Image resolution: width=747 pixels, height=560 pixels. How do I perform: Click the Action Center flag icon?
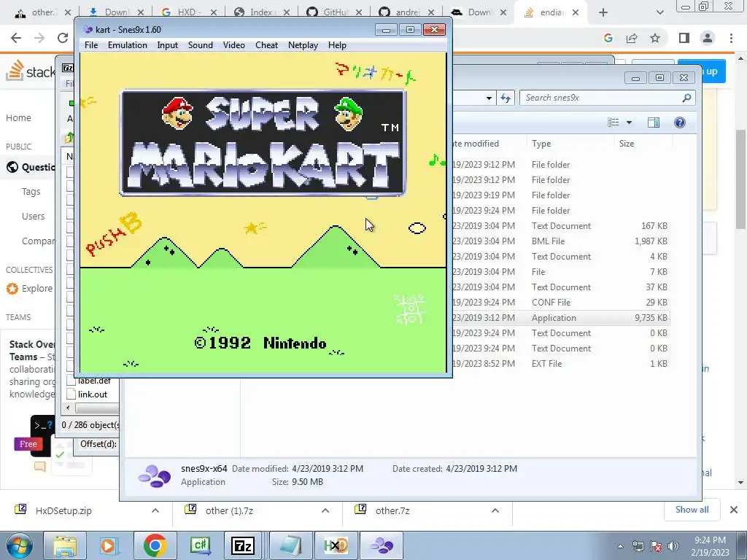point(656,546)
